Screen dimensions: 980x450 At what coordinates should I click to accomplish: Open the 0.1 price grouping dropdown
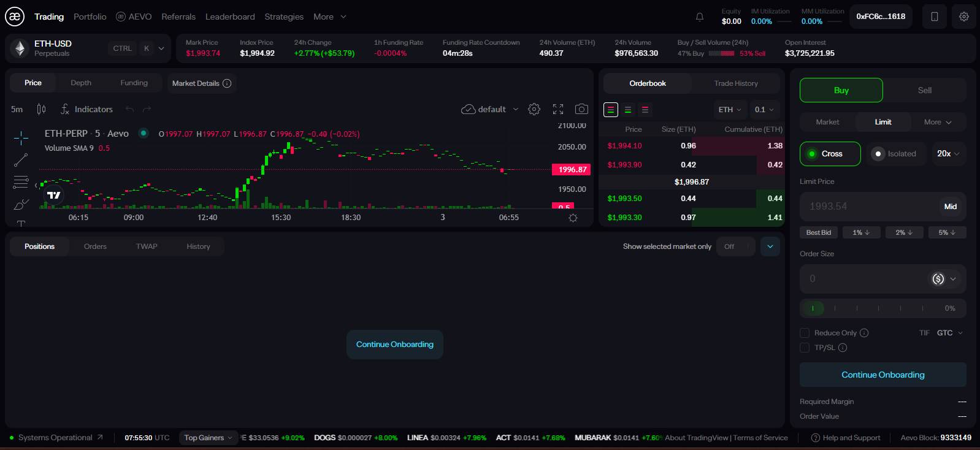[x=764, y=110]
